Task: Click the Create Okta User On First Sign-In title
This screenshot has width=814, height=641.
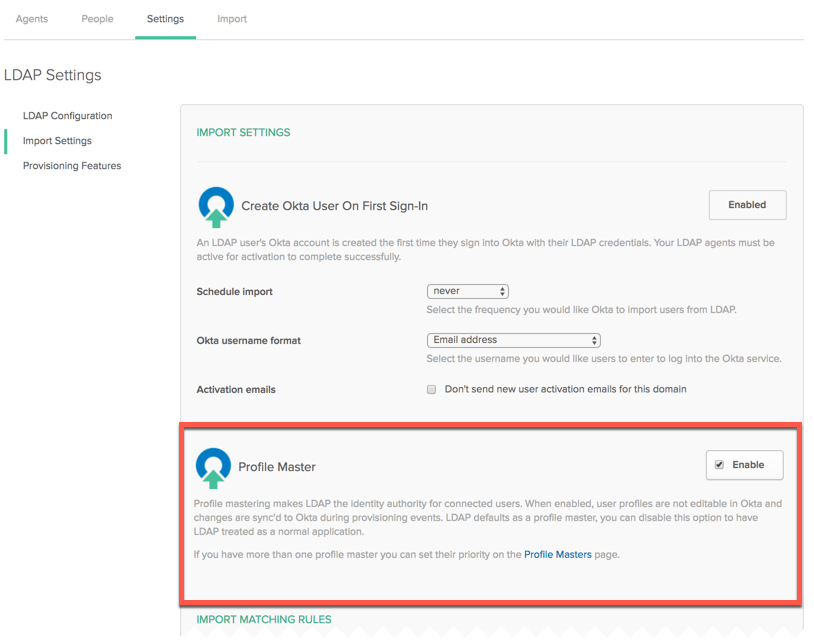Action: point(334,206)
